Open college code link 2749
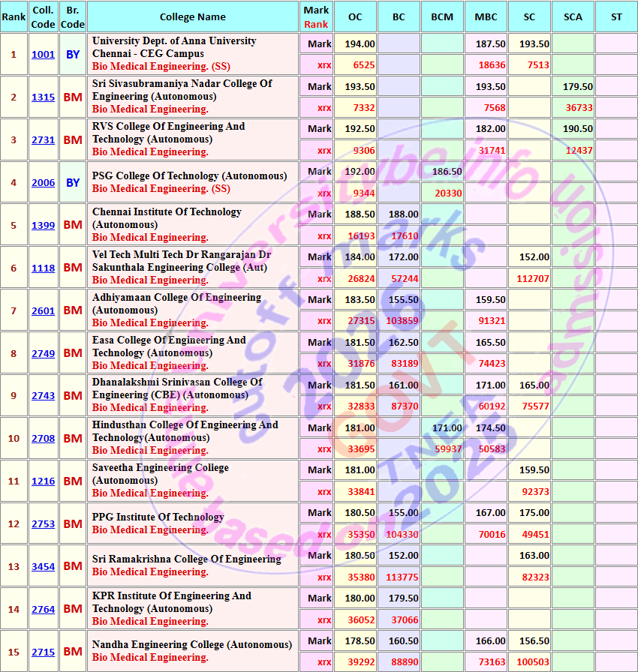Image resolution: width=638 pixels, height=672 pixels. point(43,353)
